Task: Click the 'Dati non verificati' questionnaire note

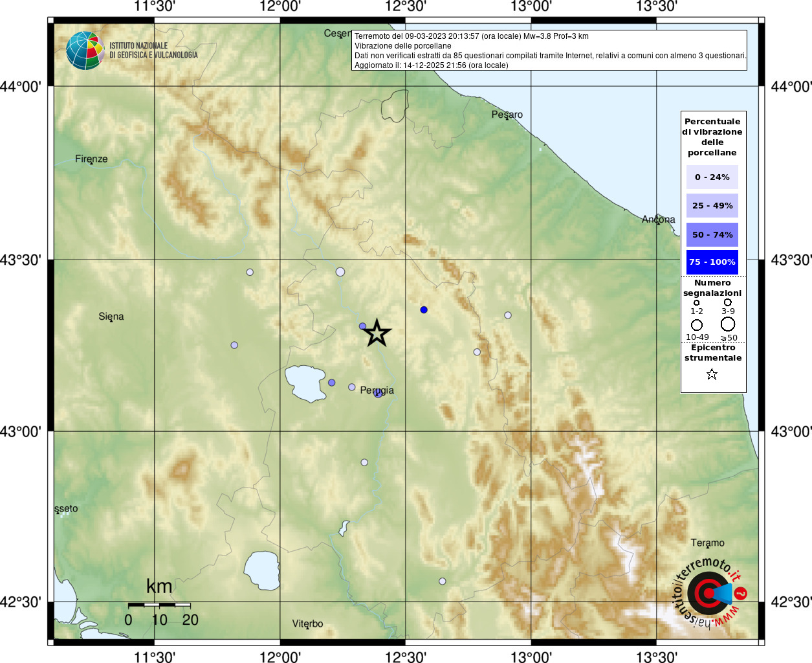Action: click(550, 56)
